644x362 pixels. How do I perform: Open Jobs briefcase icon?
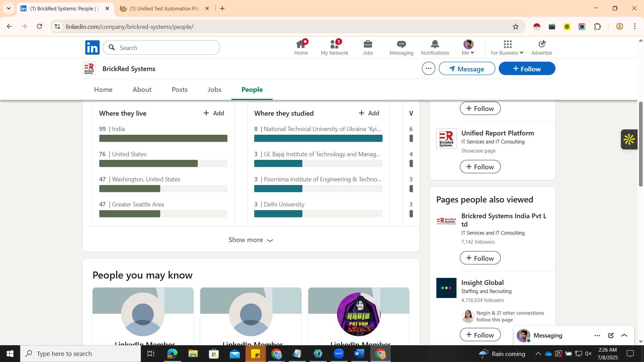point(368,48)
